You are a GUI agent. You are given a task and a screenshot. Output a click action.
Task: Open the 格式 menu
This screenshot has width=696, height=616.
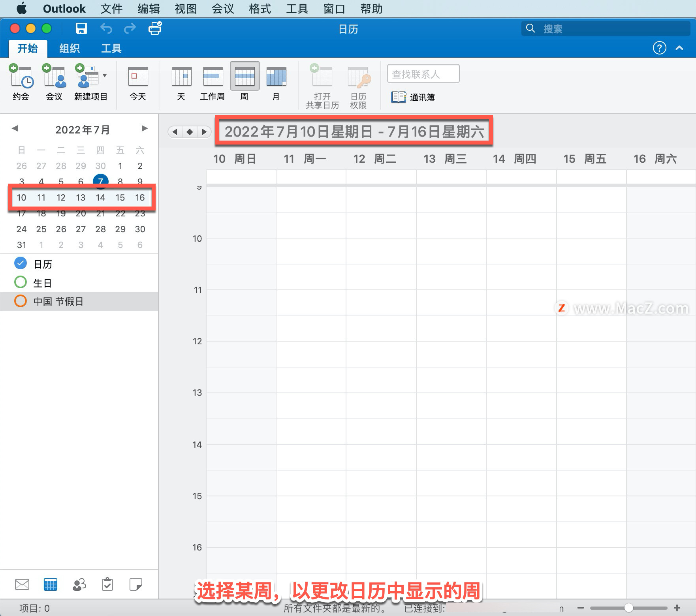tap(260, 9)
